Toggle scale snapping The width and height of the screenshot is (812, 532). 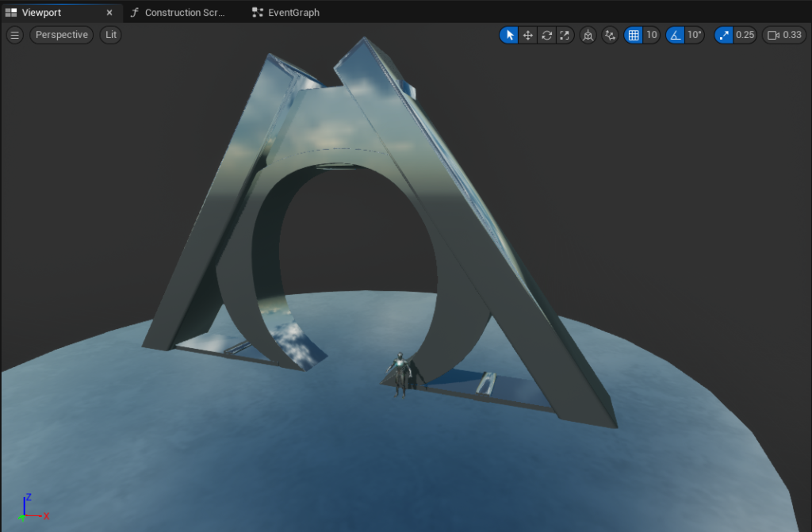point(724,35)
